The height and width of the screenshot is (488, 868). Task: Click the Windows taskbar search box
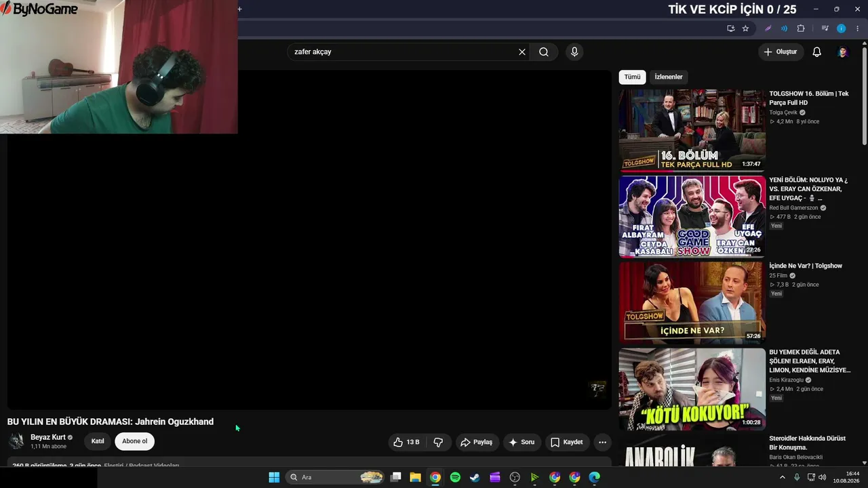pyautogui.click(x=336, y=477)
